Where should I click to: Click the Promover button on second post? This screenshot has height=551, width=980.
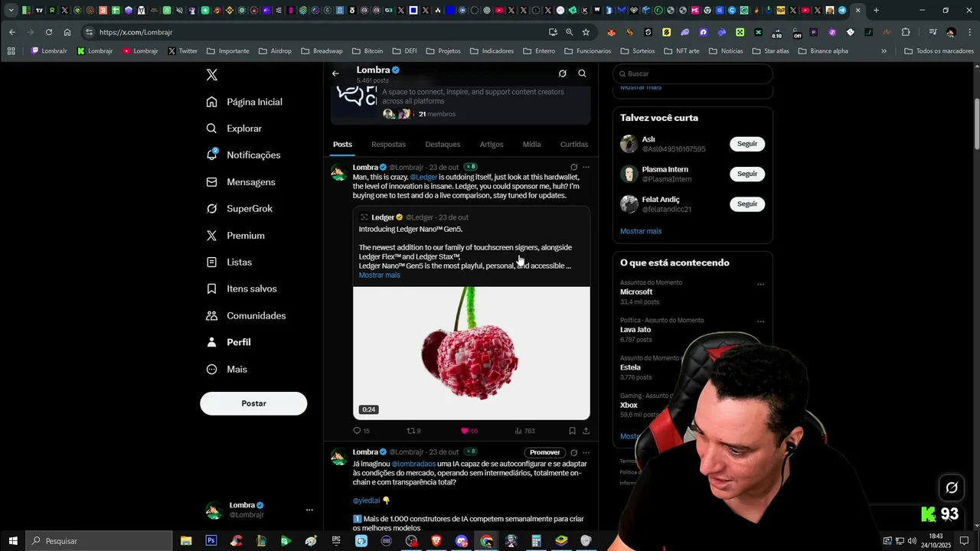pos(545,452)
